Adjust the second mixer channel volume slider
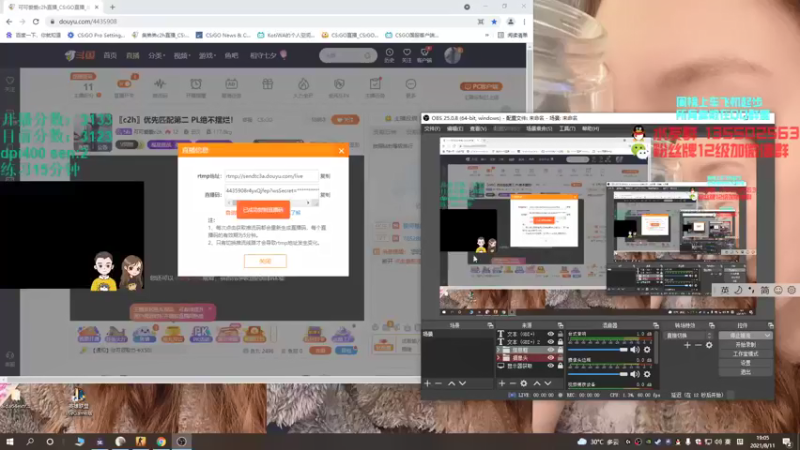The height and width of the screenshot is (450, 800). pos(597,374)
